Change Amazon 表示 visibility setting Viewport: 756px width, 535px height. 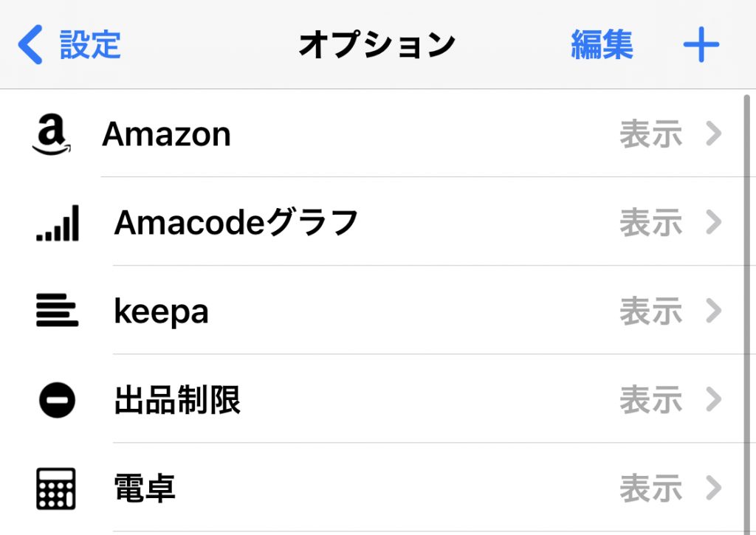point(650,135)
